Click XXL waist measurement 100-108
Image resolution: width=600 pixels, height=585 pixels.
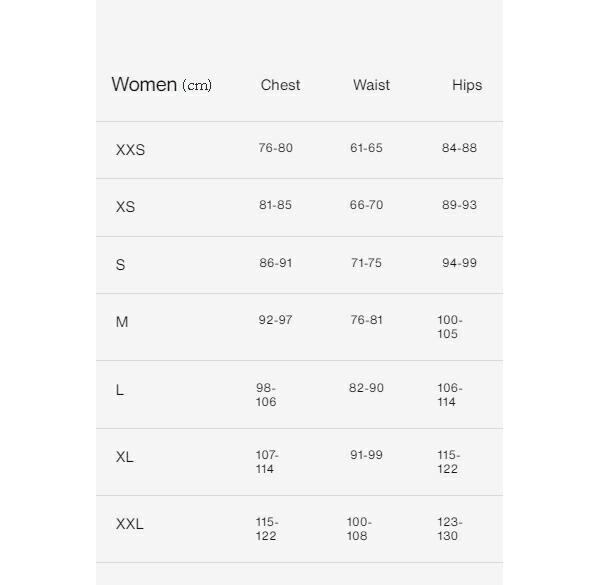coord(359,529)
